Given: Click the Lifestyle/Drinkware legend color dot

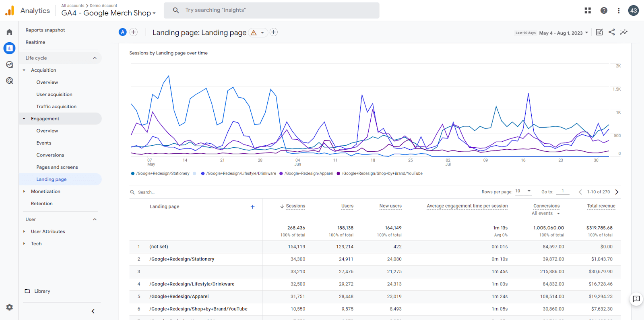Looking at the screenshot, I should click(203, 173).
